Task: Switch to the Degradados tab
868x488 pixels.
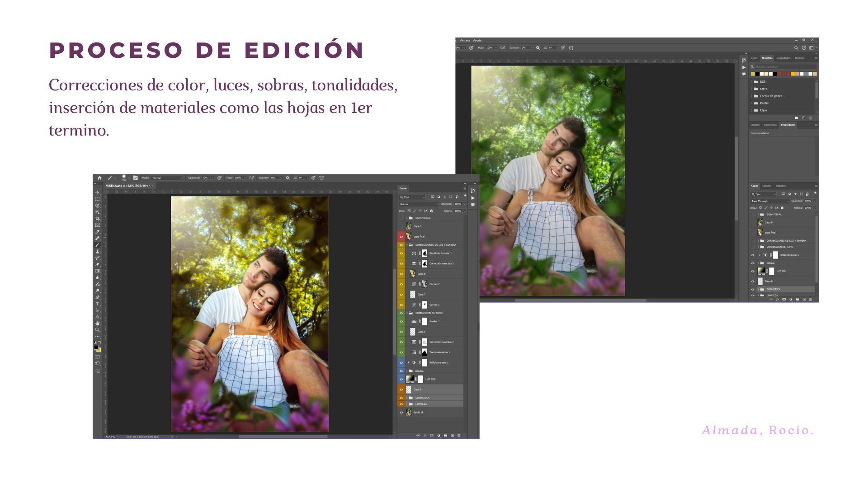Action: pos(783,58)
